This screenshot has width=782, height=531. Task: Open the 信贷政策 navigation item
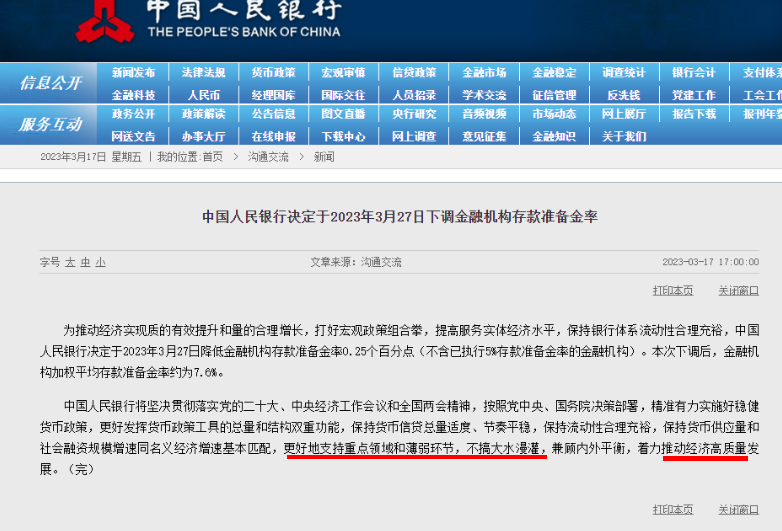(x=414, y=73)
